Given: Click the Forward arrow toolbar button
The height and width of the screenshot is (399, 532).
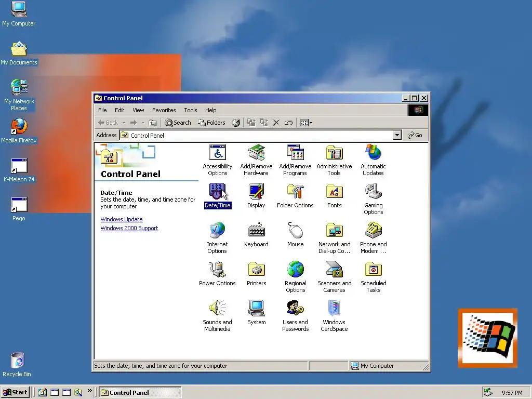Looking at the screenshot, I should point(134,123).
